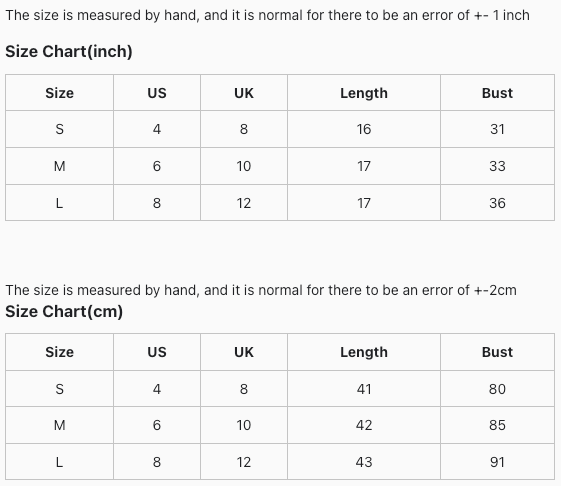Click bust value 85 in cm table
The height and width of the screenshot is (486, 561).
[497, 425]
